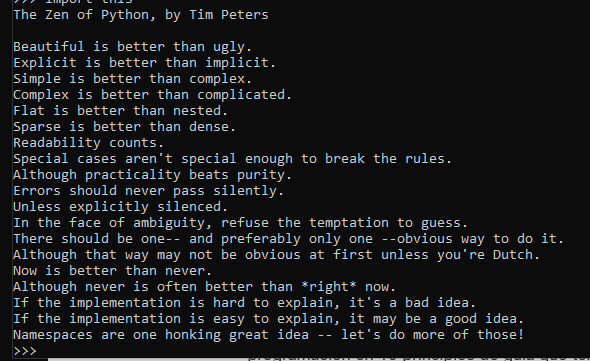Image resolution: width=590 pixels, height=361 pixels.
Task: Click the 'Simple is better than complex.' line
Action: pyautogui.click(x=132, y=79)
